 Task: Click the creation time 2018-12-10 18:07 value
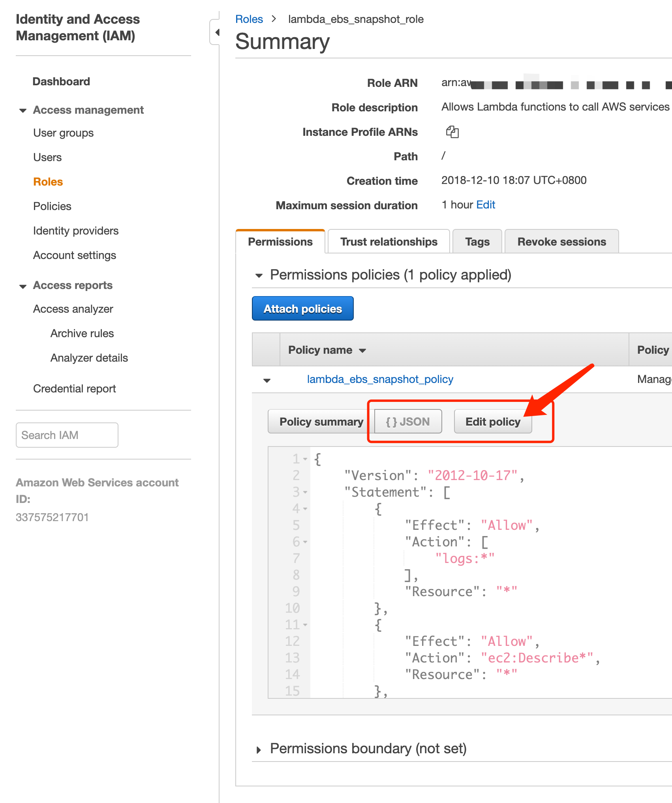point(514,180)
